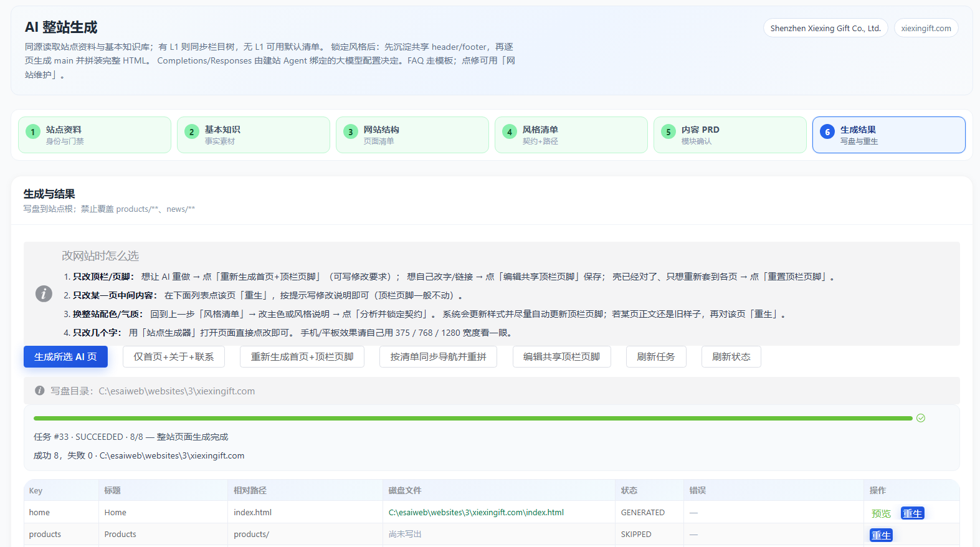This screenshot has width=980, height=547.
Task: Click 改网站时怎么选 heading
Action: (100, 255)
